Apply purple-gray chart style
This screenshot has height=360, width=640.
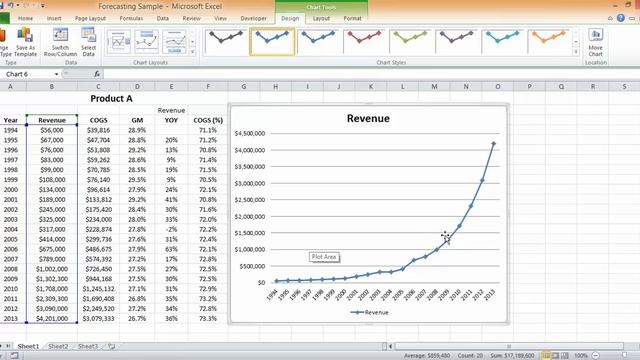[457, 42]
